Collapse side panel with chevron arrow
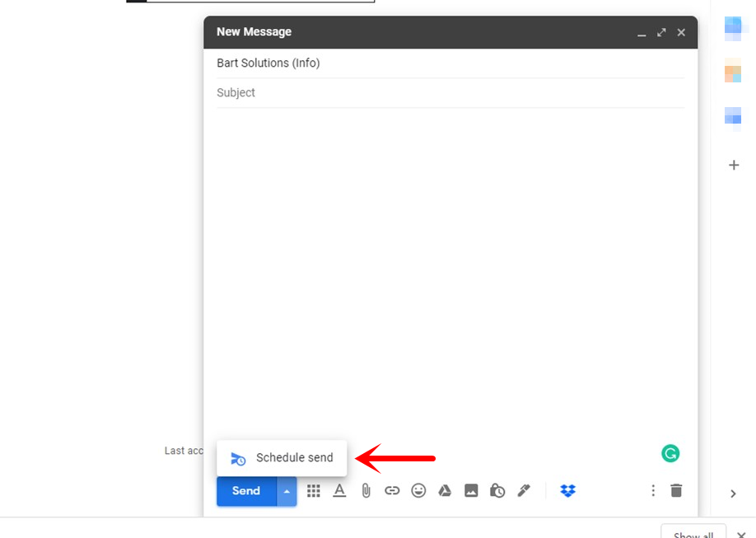The image size is (756, 538). pyautogui.click(x=733, y=494)
